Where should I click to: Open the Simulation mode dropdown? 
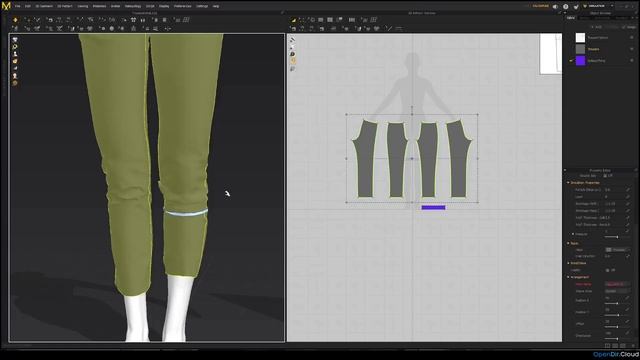tap(598, 6)
